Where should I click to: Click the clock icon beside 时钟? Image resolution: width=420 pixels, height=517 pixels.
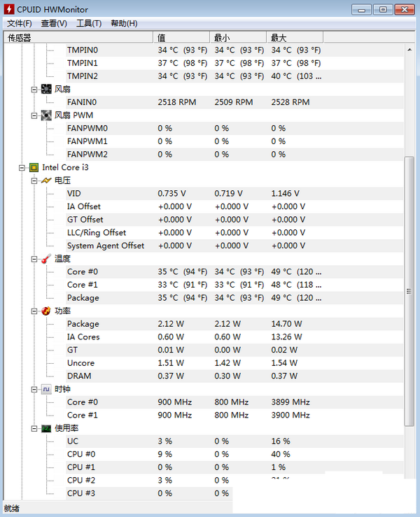coord(46,389)
